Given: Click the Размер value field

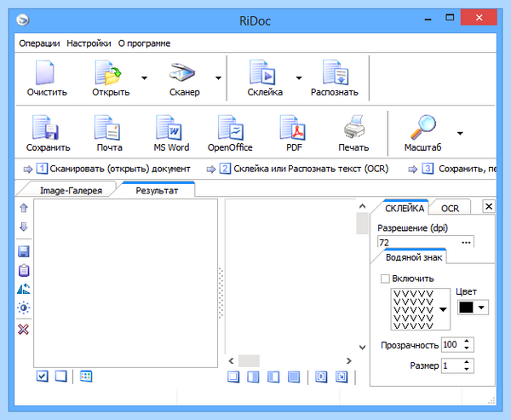Looking at the screenshot, I should 452,365.
